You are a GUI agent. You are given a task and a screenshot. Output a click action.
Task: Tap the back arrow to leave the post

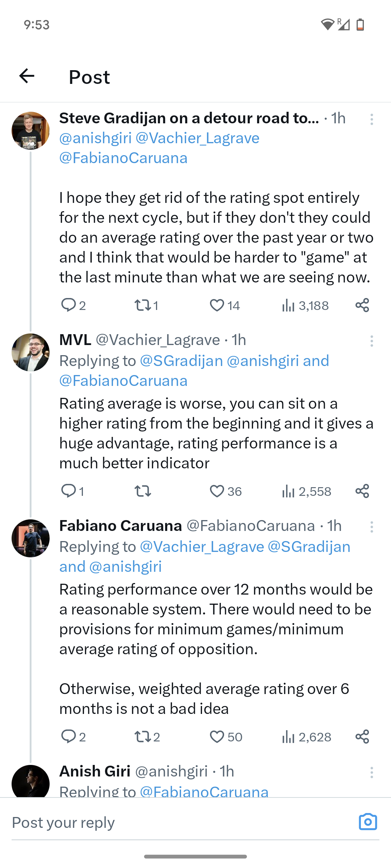click(x=27, y=76)
